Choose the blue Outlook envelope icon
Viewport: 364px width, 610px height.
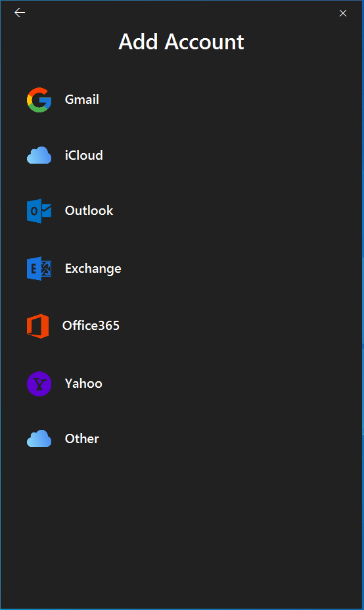[x=39, y=211]
